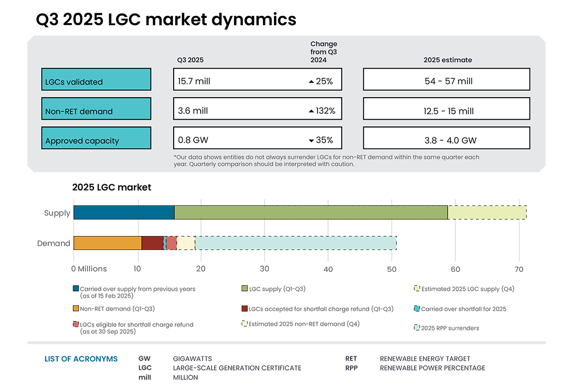
Task: Select the orange Non-RET demand bar segment
Action: [107, 243]
